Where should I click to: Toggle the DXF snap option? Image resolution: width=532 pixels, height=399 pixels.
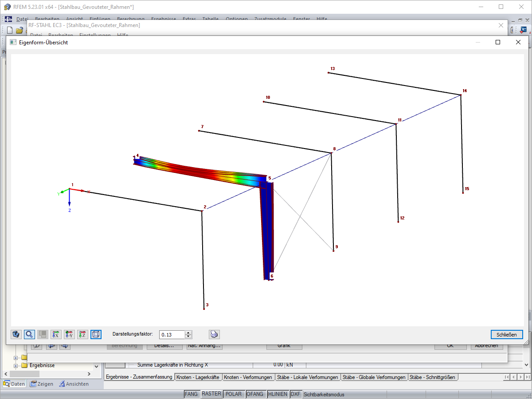click(x=295, y=394)
